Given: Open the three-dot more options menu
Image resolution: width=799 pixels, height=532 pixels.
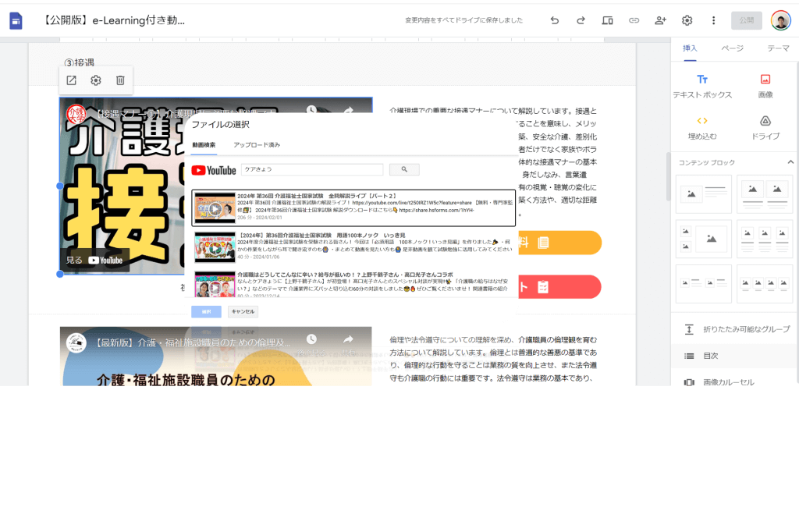Looking at the screenshot, I should click(713, 20).
